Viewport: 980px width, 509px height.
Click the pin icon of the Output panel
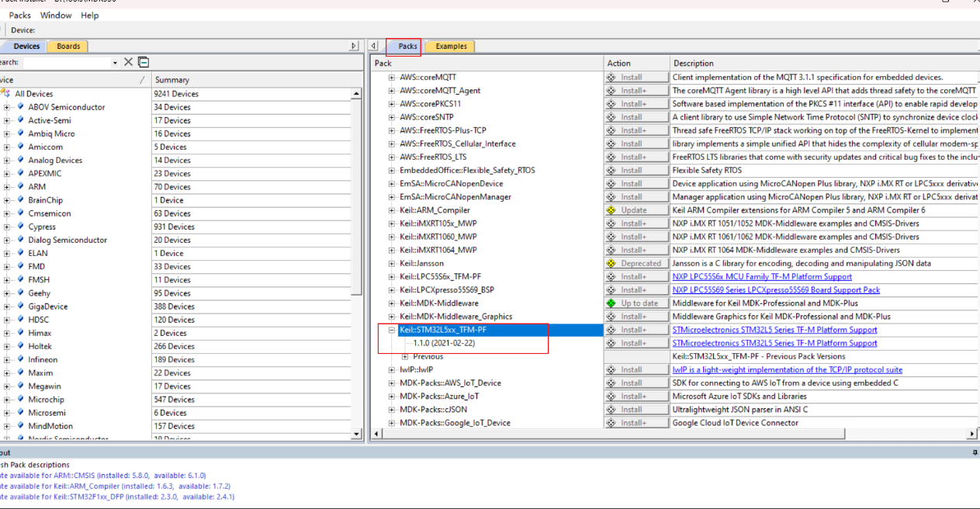pos(975,452)
